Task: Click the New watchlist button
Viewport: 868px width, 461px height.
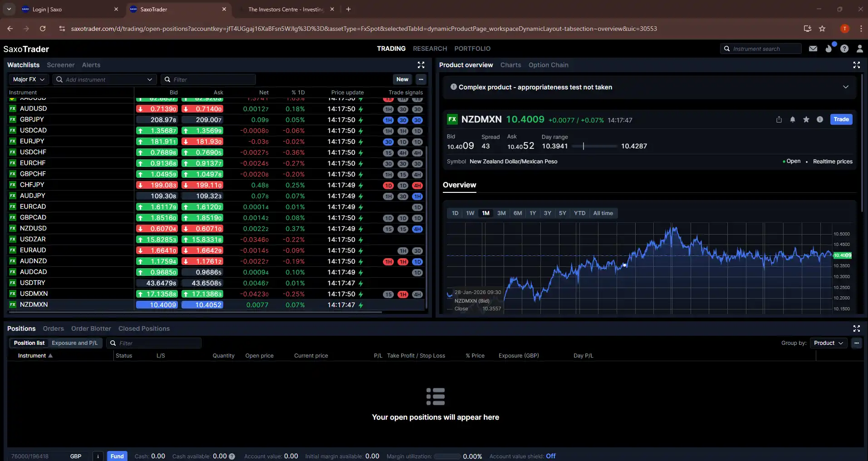Action: pos(402,79)
